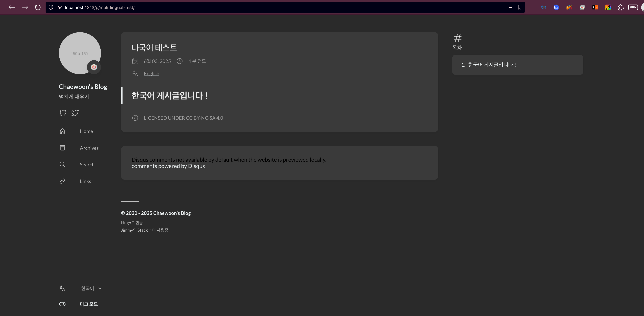Image resolution: width=644 pixels, height=316 pixels.
Task: Expand the 한국어 language dropdown
Action: [91, 288]
